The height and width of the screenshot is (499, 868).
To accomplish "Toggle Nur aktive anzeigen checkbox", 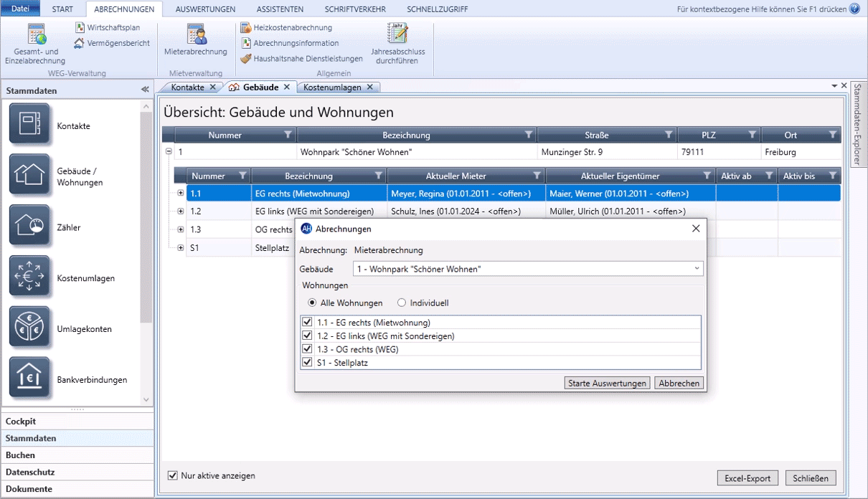I will (172, 475).
